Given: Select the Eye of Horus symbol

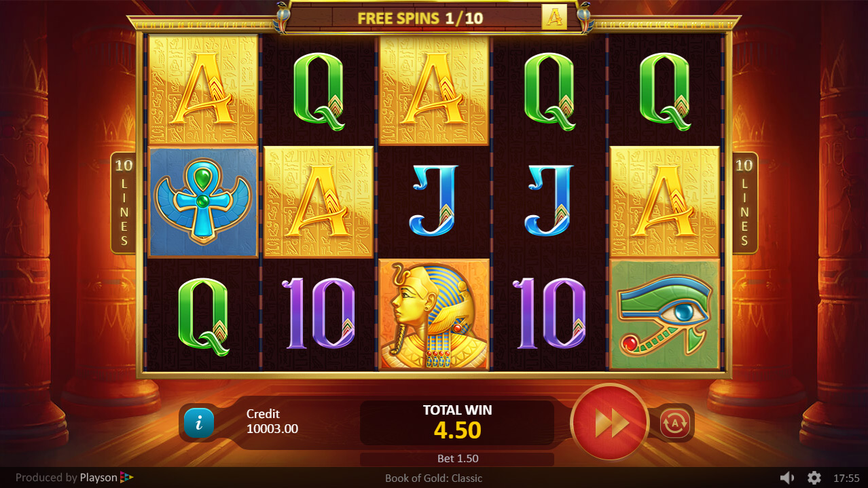Looking at the screenshot, I should coord(665,314).
